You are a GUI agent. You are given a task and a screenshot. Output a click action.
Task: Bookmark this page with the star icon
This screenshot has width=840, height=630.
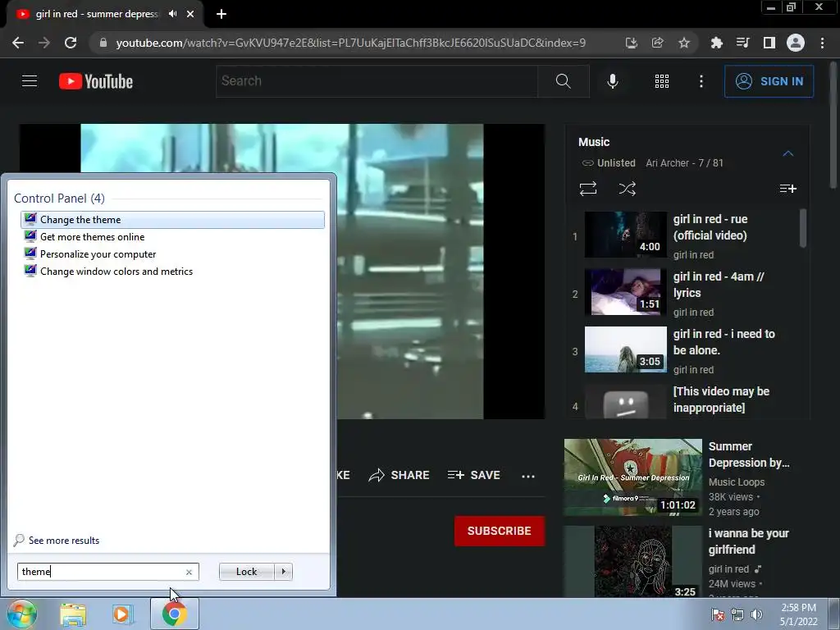683,43
